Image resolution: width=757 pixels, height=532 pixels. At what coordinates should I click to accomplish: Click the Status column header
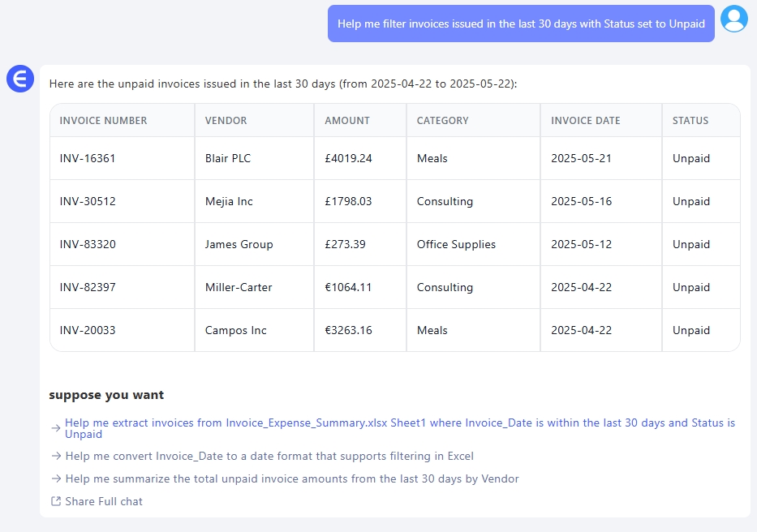coord(690,121)
